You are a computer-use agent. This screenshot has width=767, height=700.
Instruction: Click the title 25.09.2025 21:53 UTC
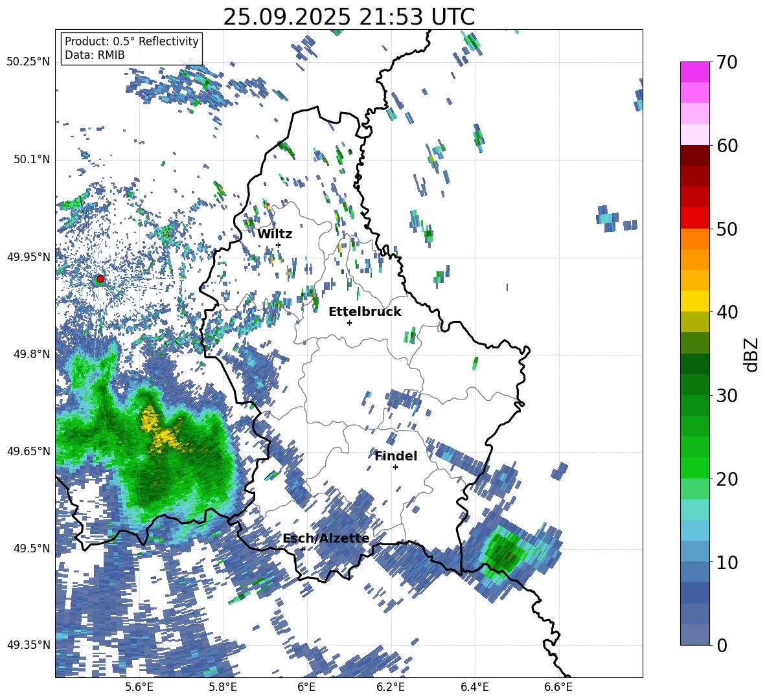click(349, 17)
